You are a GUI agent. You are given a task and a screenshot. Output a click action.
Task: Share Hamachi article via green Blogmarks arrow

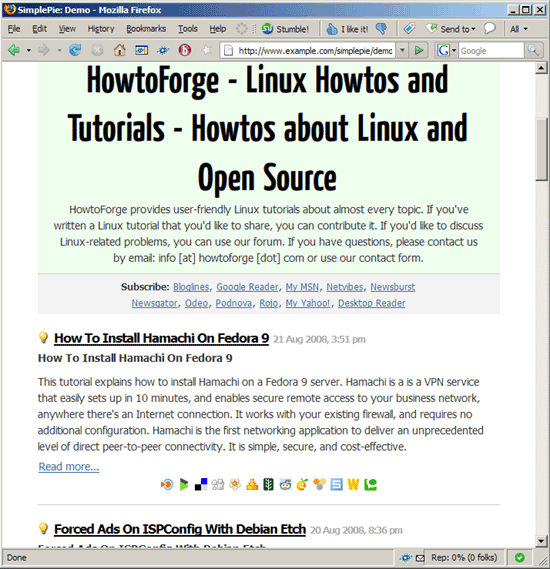184,484
